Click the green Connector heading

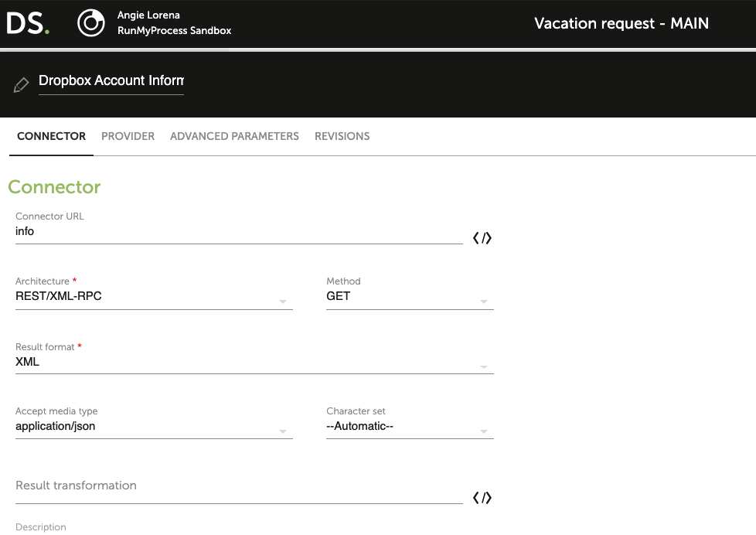54,186
